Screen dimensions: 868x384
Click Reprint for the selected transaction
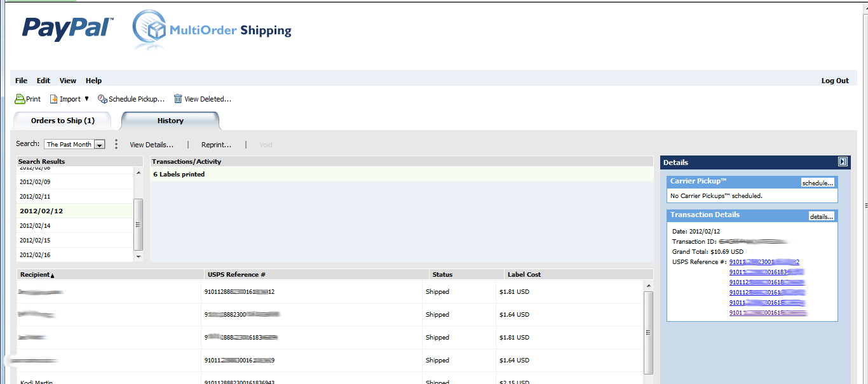click(x=216, y=144)
